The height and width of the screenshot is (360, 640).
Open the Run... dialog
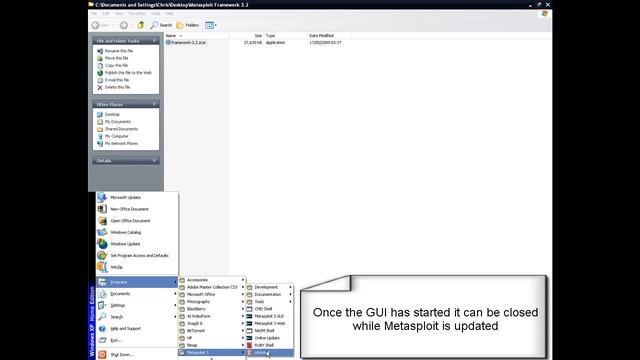137,340
